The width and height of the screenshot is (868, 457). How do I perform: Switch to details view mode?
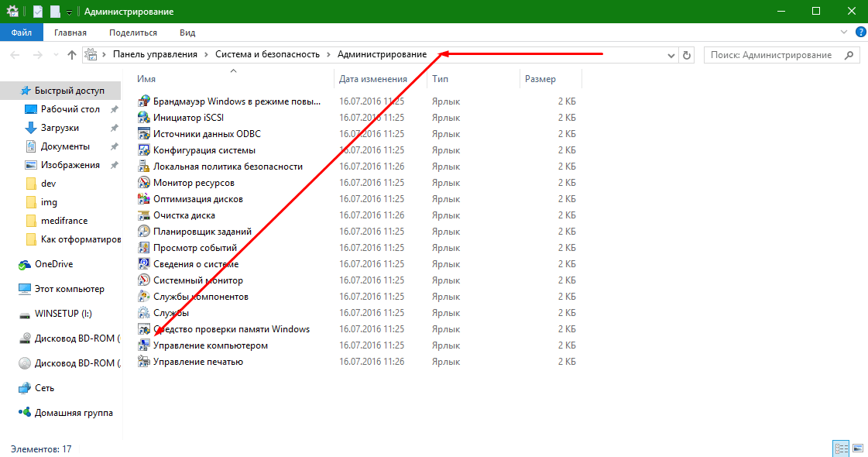[841, 448]
